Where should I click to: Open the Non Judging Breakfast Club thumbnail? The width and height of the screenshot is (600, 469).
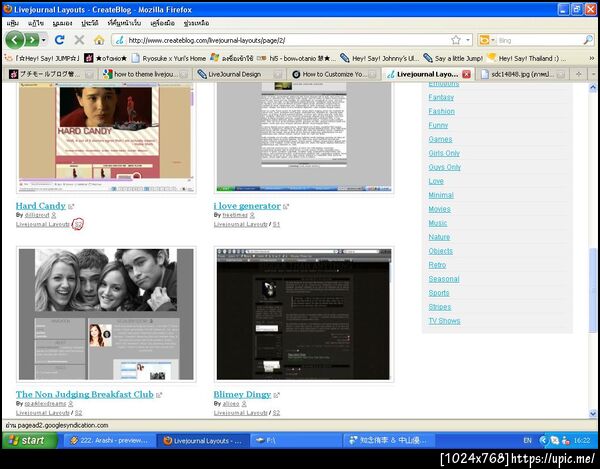(x=106, y=314)
